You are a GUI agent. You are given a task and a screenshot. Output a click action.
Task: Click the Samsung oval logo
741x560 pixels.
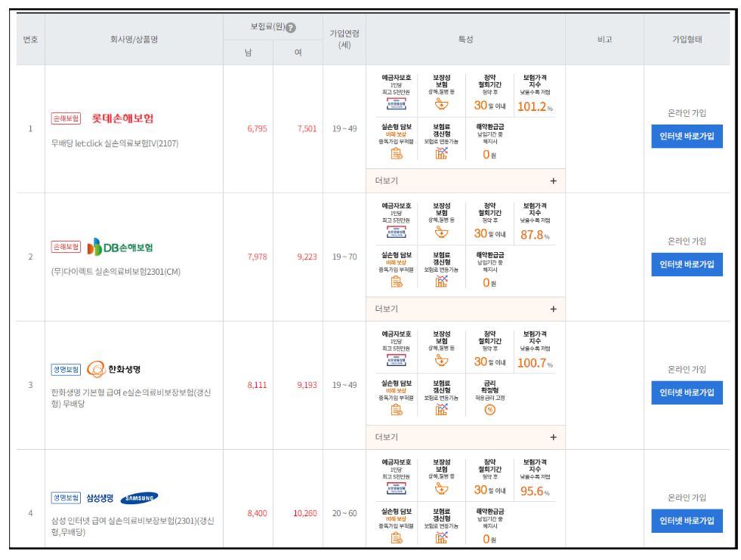(140, 498)
